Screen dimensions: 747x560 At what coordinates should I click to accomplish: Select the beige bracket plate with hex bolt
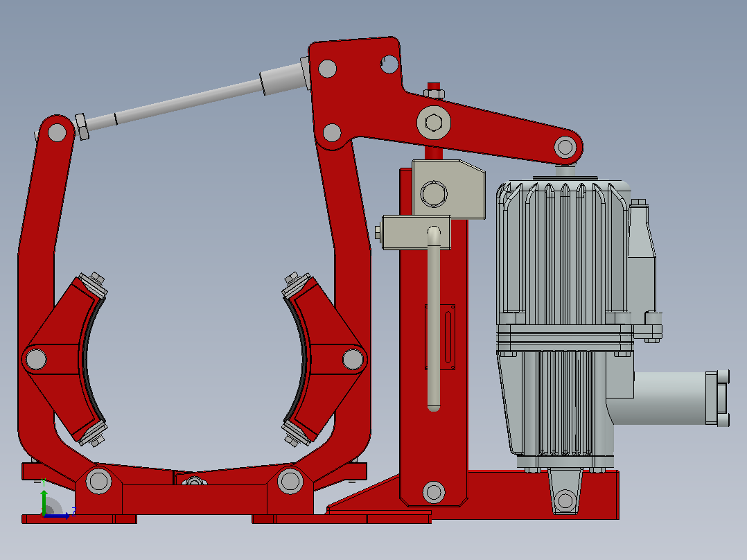448,190
